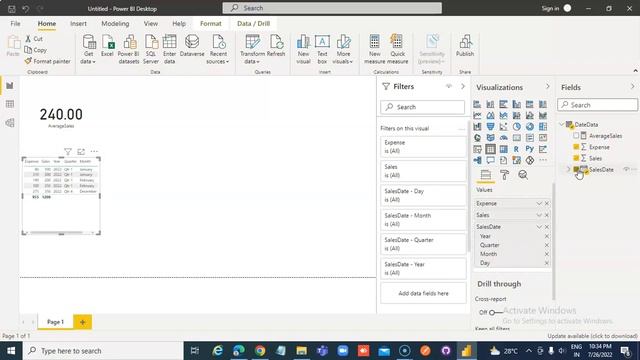Image resolution: width=640 pixels, height=360 pixels.
Task: Uncheck the Expense field checkbox
Action: click(x=576, y=147)
